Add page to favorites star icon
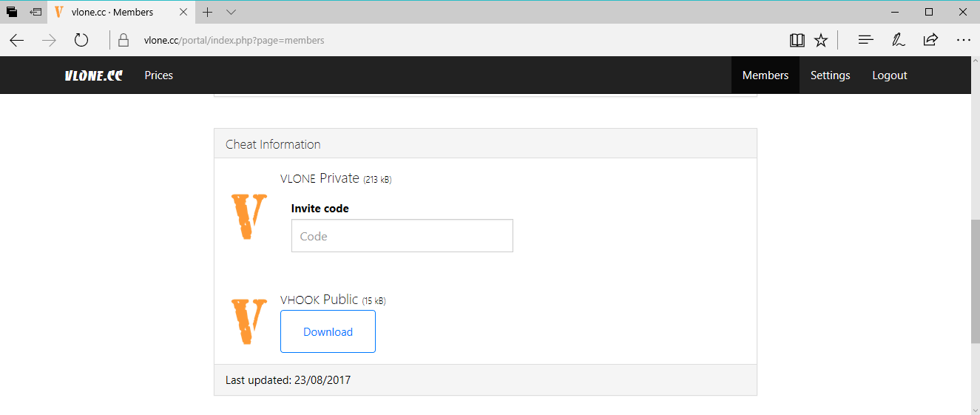The width and height of the screenshot is (980, 415). pos(821,41)
